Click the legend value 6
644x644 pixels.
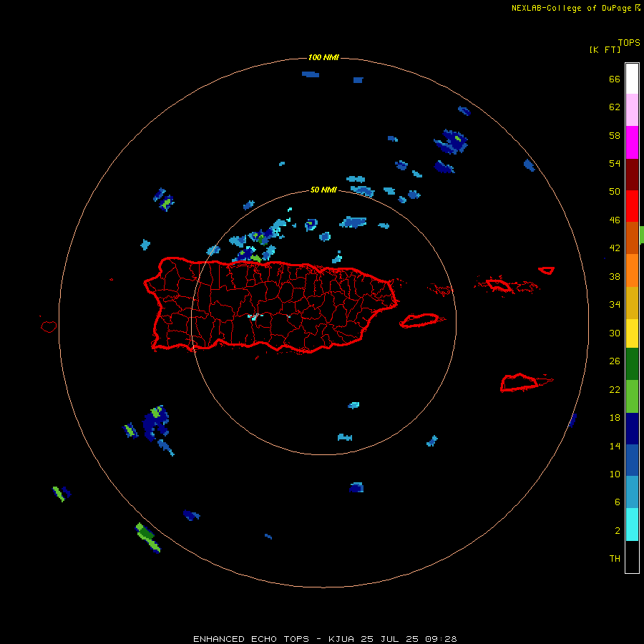coord(617,502)
